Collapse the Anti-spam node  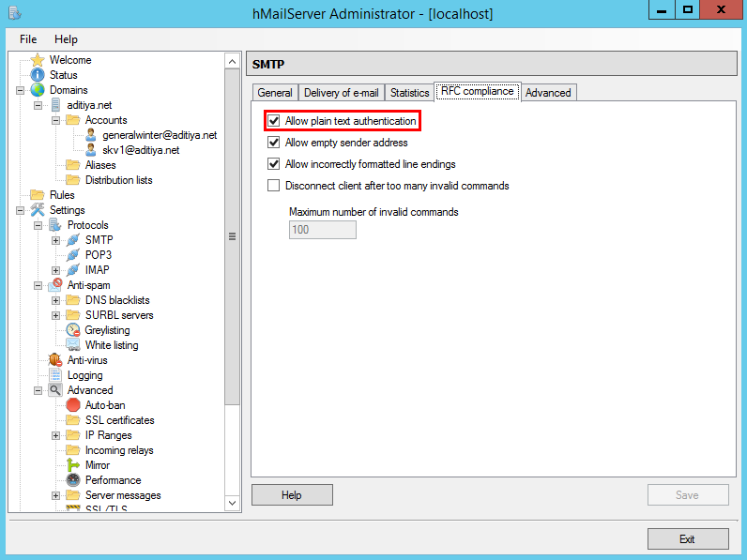click(38, 285)
